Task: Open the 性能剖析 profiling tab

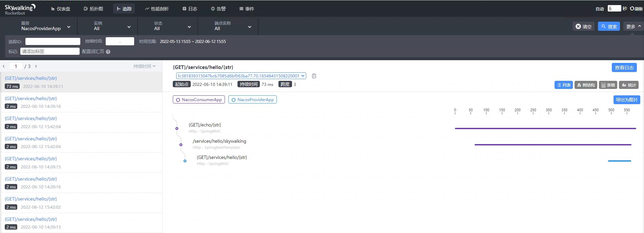Action: 157,9
